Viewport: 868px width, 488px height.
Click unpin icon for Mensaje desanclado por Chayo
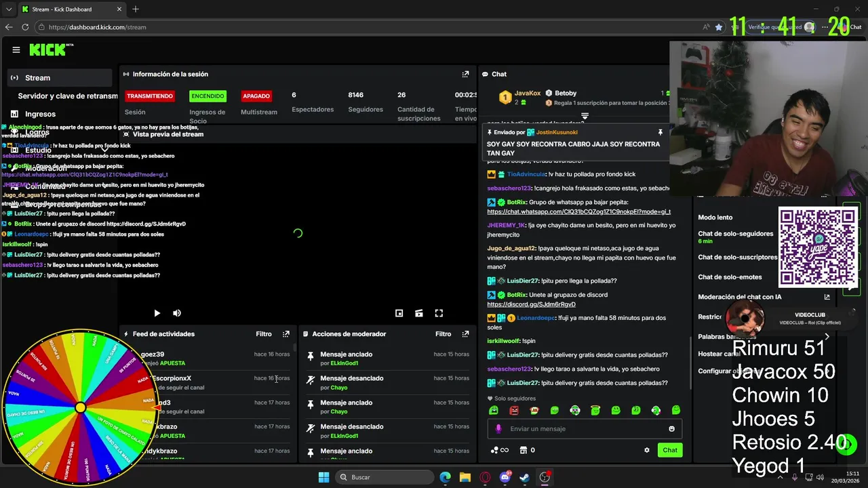(311, 380)
